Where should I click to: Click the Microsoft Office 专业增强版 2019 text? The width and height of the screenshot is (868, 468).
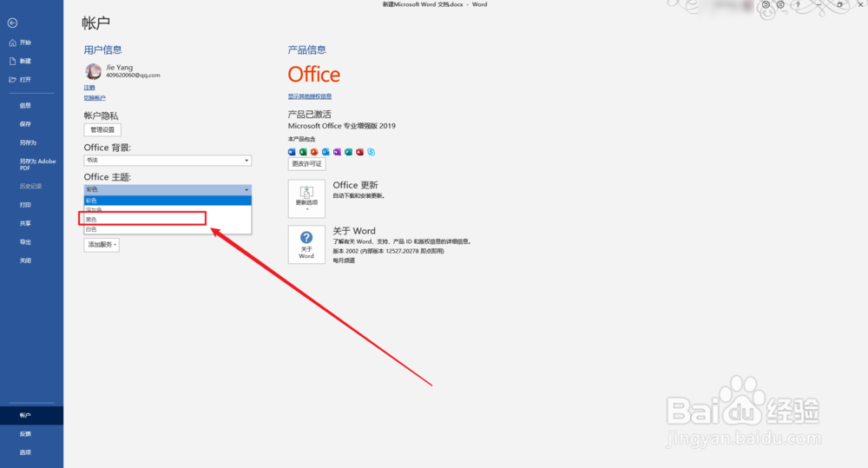coord(341,126)
